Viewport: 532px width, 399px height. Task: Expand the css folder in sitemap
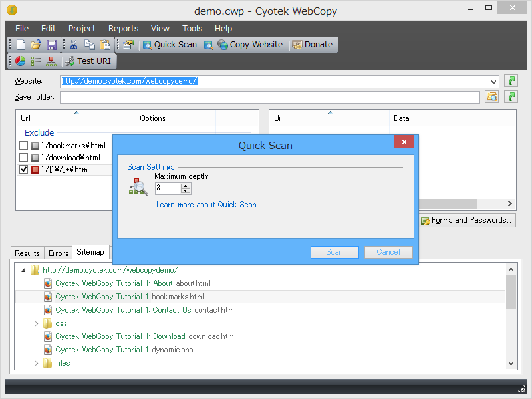point(36,323)
